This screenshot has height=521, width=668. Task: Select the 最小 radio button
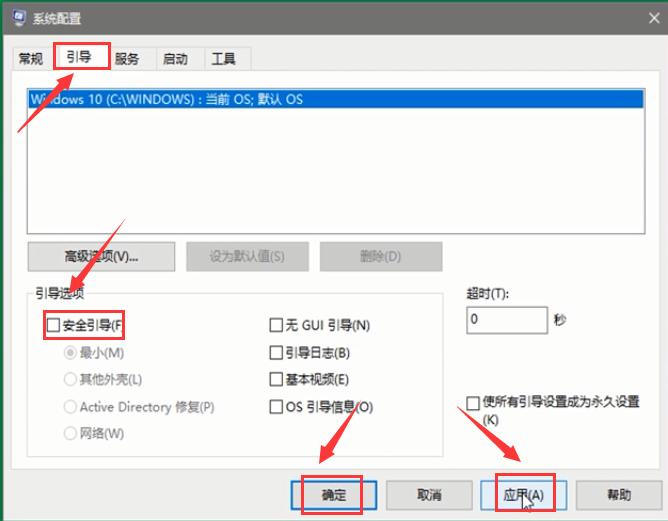(70, 352)
